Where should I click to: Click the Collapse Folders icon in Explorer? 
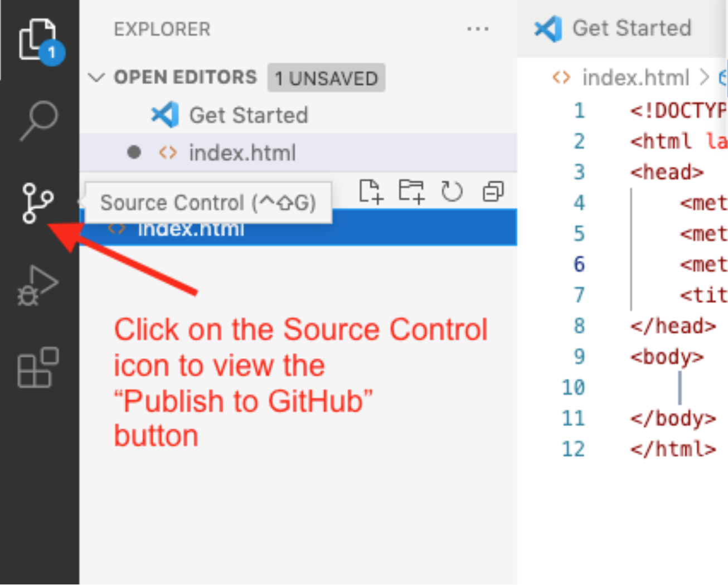(x=493, y=192)
